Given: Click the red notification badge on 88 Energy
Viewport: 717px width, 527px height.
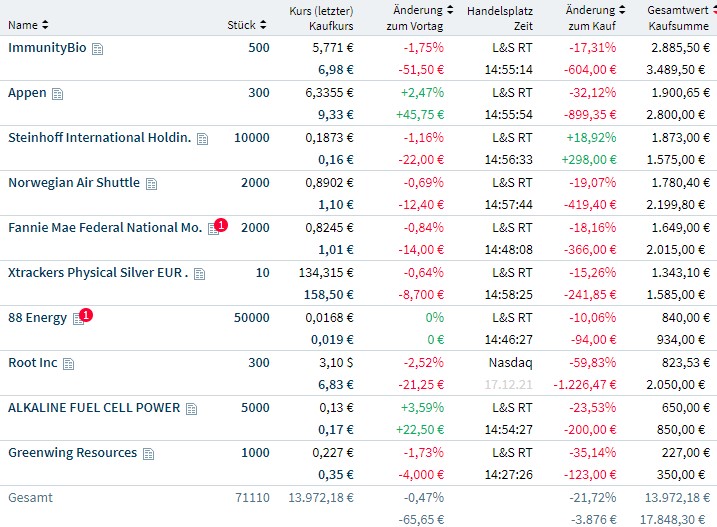Looking at the screenshot, I should coord(86,315).
